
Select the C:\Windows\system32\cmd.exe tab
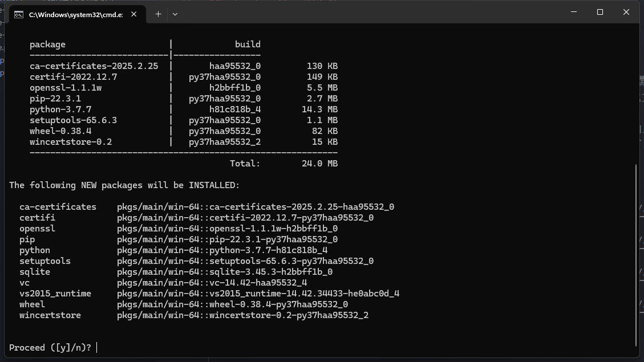pos(75,14)
